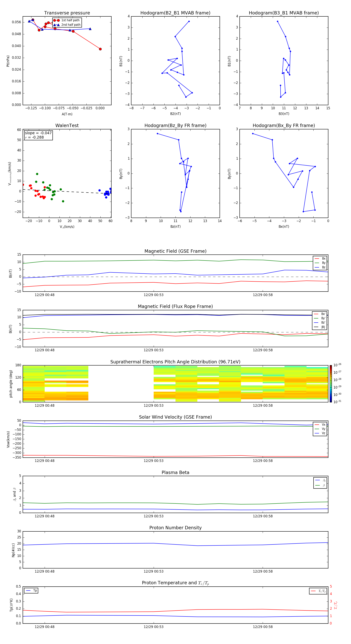Screen dimensions: 351x644
Task: Click the 'Bx(nT)' x-axis label
Action: pyautogui.click(x=284, y=227)
